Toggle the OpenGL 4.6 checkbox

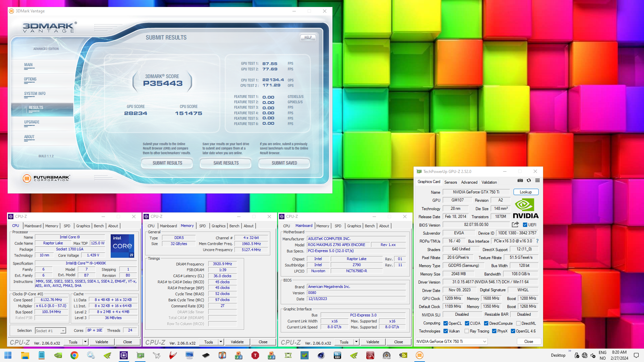(x=513, y=331)
